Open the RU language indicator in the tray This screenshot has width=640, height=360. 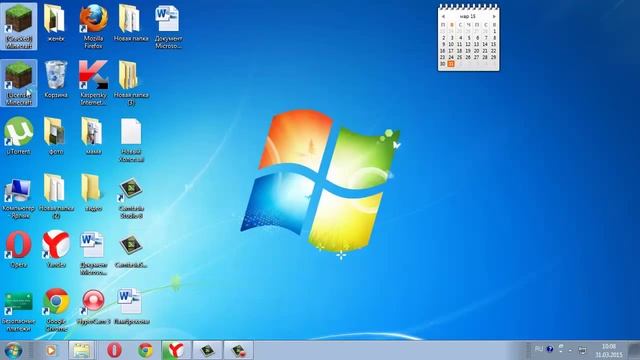pos(539,349)
